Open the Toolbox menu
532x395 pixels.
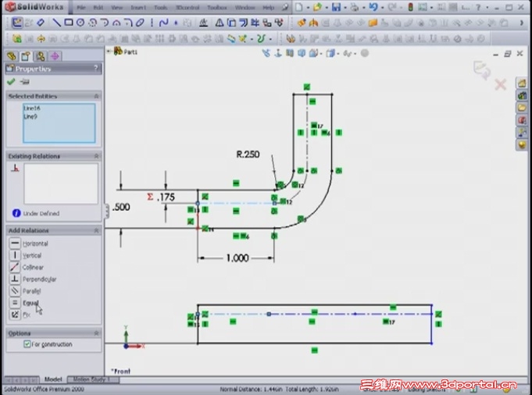tap(217, 8)
